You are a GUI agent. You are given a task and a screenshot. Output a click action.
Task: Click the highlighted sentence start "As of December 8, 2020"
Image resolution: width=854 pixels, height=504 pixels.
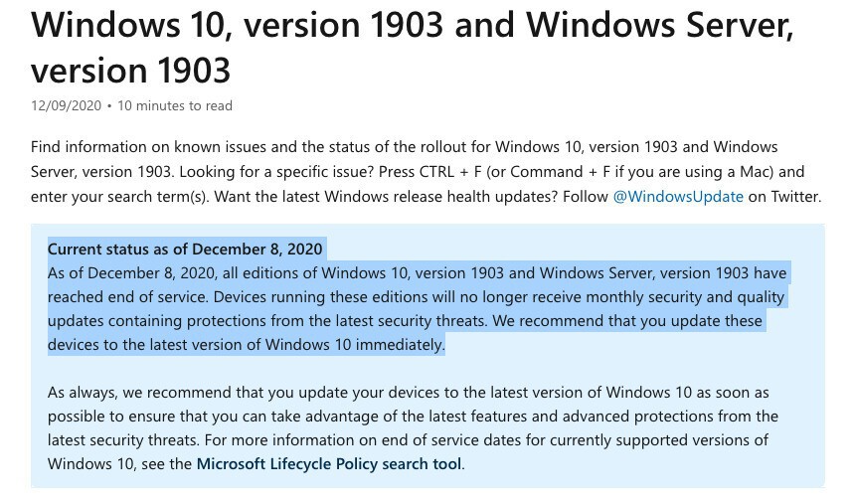tap(131, 273)
